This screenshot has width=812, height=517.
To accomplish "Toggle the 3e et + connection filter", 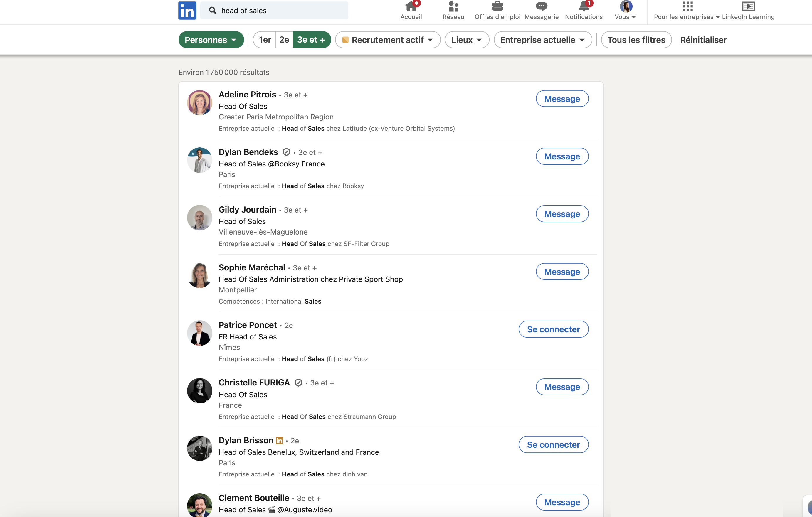I will pos(311,40).
